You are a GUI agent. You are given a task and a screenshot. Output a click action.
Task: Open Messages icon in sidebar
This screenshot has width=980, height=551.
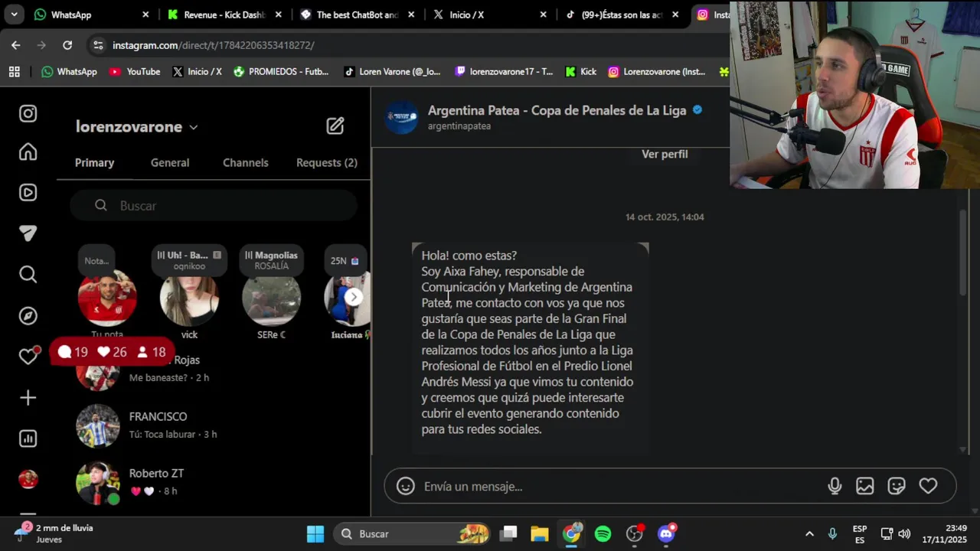(x=28, y=233)
